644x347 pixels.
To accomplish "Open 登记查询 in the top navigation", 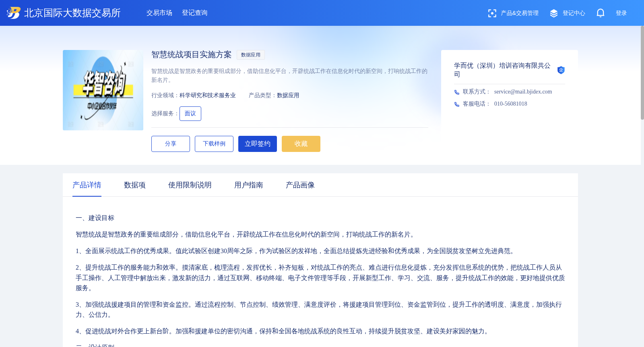I will [195, 13].
